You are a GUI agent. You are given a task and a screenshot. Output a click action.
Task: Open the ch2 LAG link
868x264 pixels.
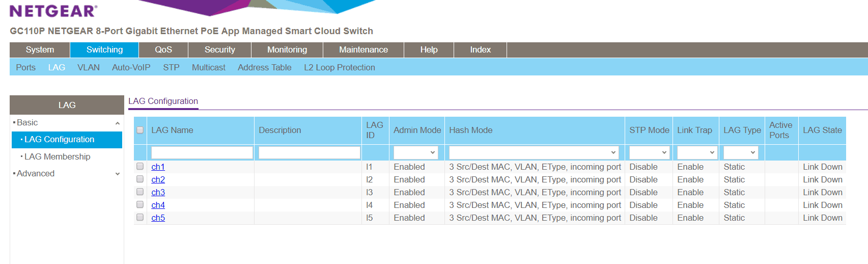pos(158,179)
